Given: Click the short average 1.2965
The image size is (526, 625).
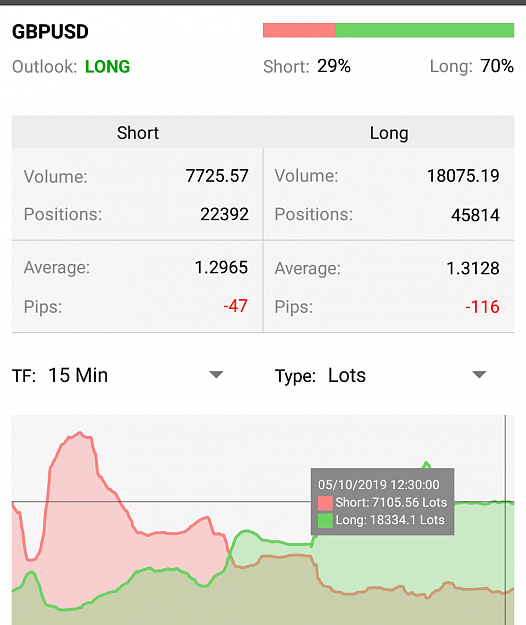Looking at the screenshot, I should [x=221, y=267].
